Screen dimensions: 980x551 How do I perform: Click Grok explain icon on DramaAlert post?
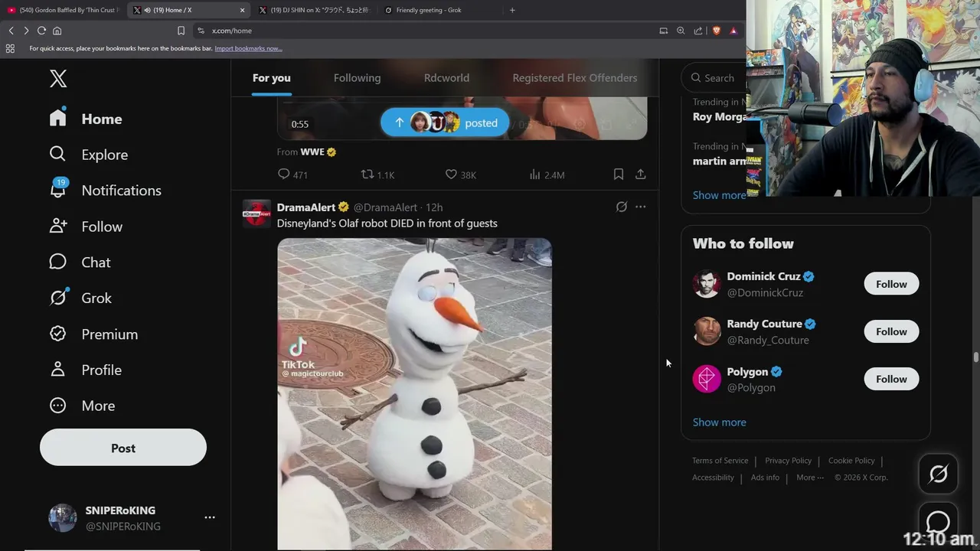[622, 207]
